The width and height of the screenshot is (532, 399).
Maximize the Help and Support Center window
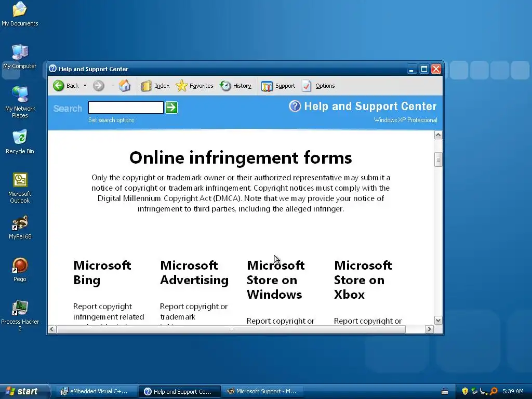pyautogui.click(x=424, y=69)
